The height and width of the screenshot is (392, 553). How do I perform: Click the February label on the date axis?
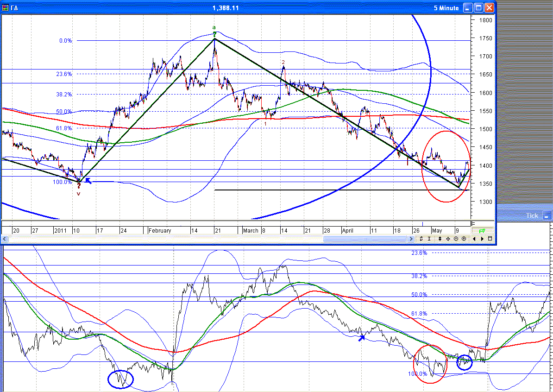tap(160, 230)
